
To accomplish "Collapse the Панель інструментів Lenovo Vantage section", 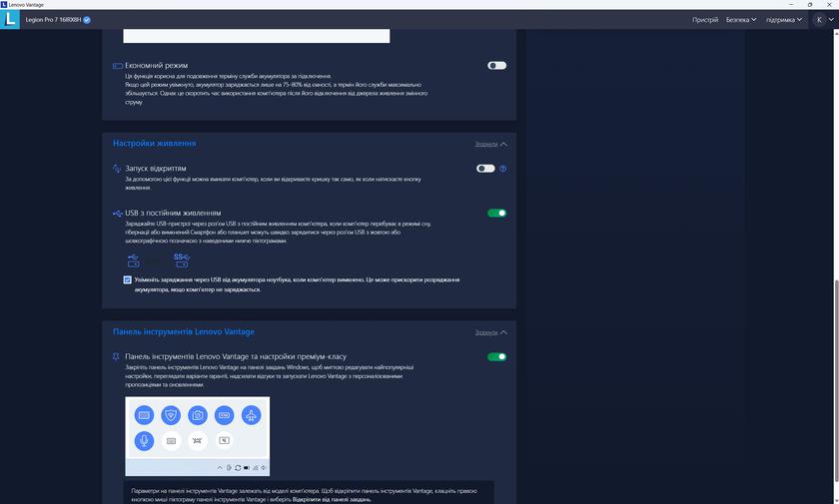I will pos(490,332).
